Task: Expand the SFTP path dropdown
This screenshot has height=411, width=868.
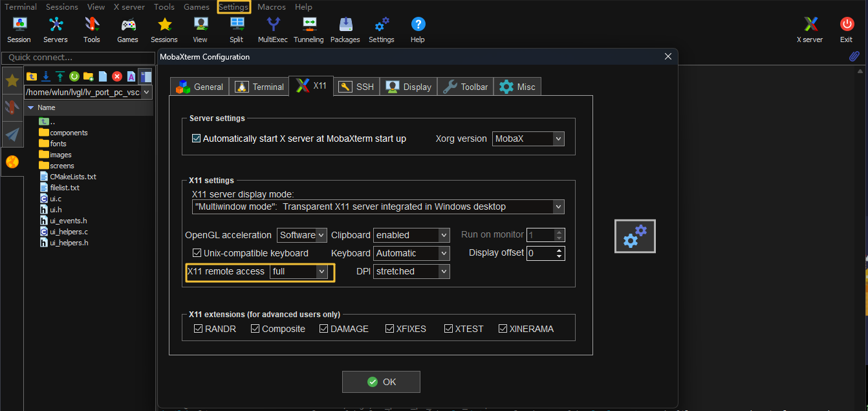Action: 147,93
